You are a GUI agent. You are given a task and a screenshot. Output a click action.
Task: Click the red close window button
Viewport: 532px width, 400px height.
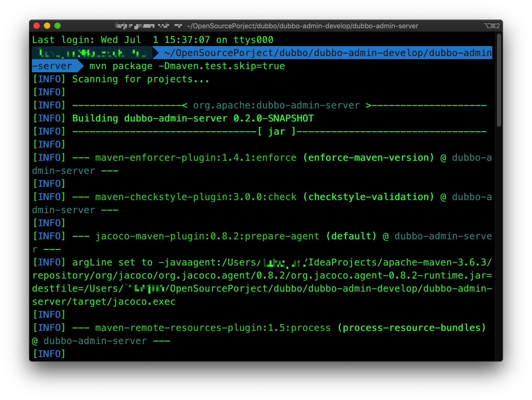pos(37,26)
